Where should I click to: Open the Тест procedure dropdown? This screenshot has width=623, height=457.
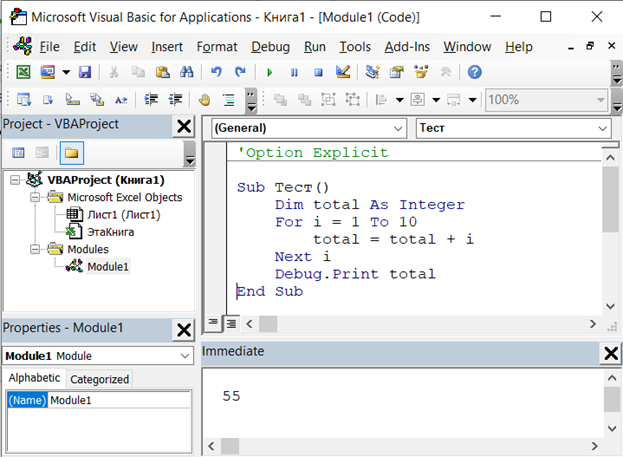click(602, 128)
